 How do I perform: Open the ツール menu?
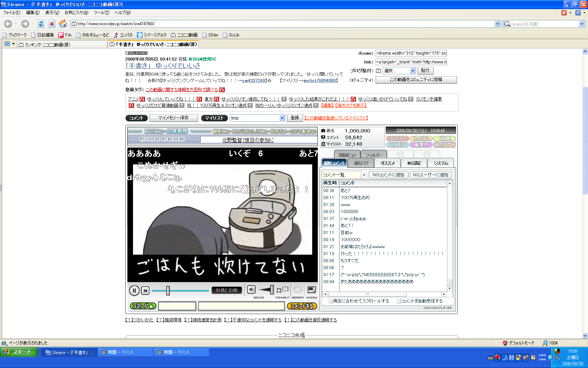click(x=101, y=13)
